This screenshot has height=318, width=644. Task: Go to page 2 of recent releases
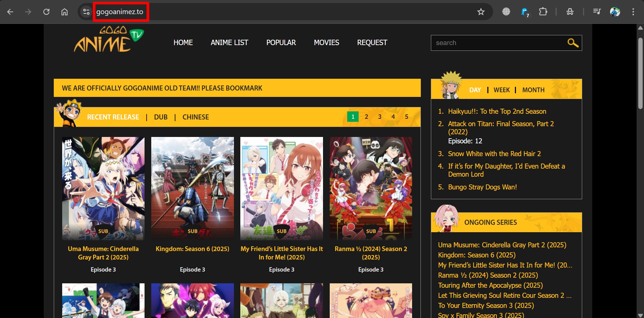tap(366, 117)
